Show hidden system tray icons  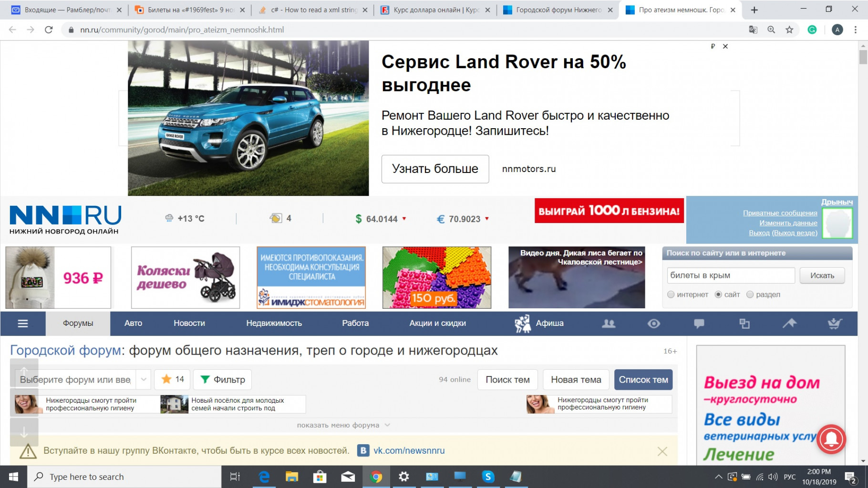pos(718,477)
